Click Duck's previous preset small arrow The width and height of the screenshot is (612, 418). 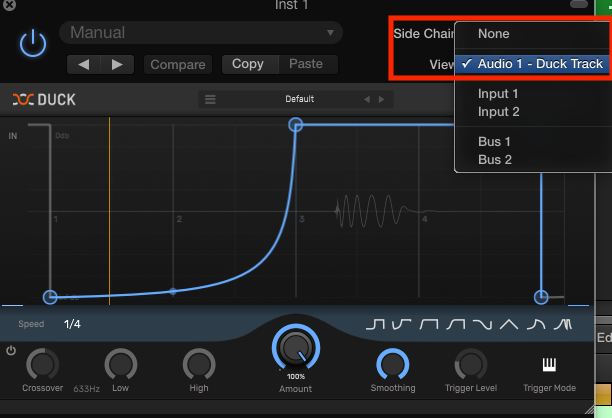coord(367,100)
